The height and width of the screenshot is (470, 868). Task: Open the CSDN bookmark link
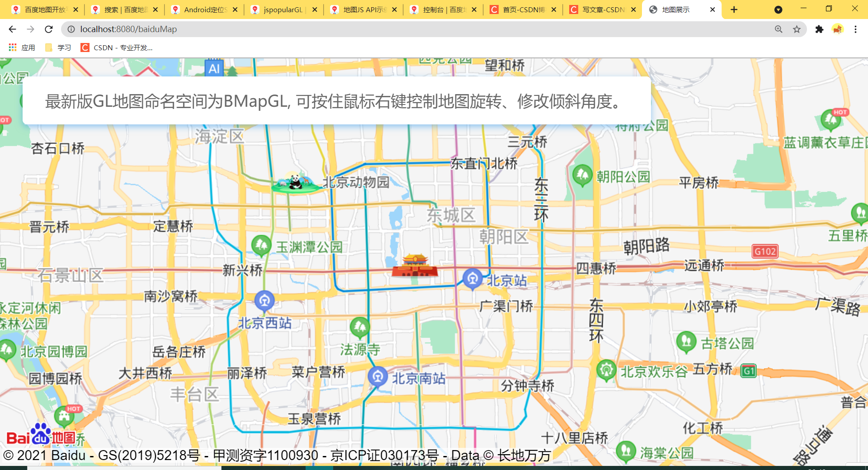(x=118, y=47)
